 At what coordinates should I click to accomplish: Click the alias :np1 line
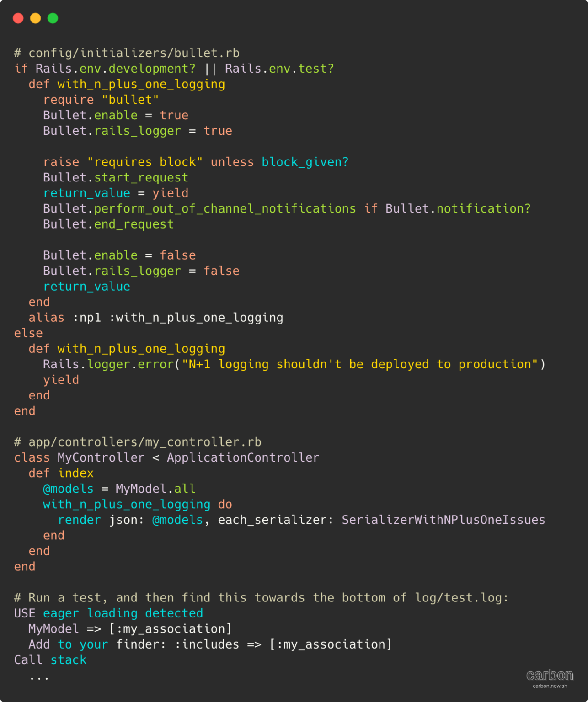[156, 318]
